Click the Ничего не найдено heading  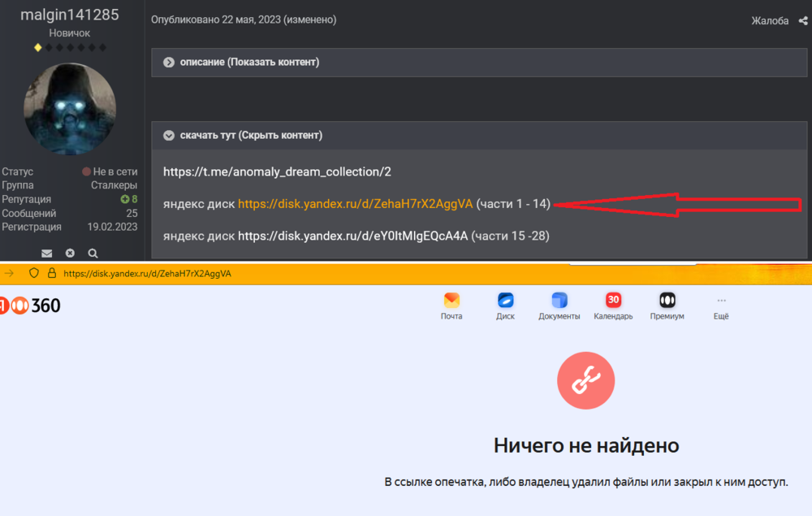(586, 445)
